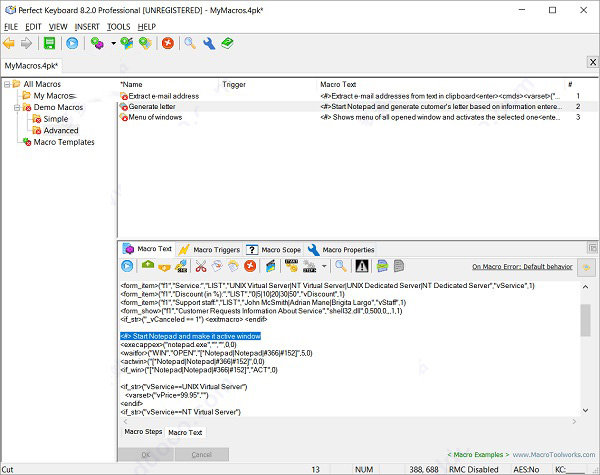Open the INSERT menu
The image size is (600, 475).
pos(87,27)
